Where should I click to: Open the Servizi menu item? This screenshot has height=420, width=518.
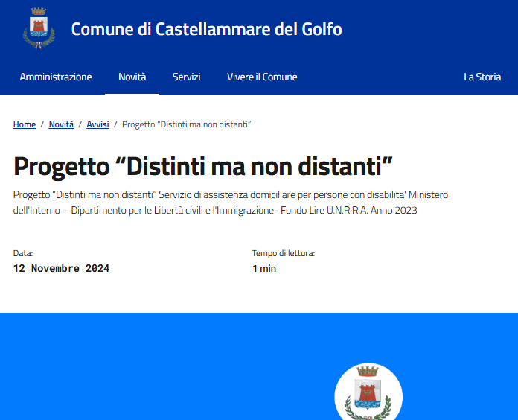[x=186, y=77]
